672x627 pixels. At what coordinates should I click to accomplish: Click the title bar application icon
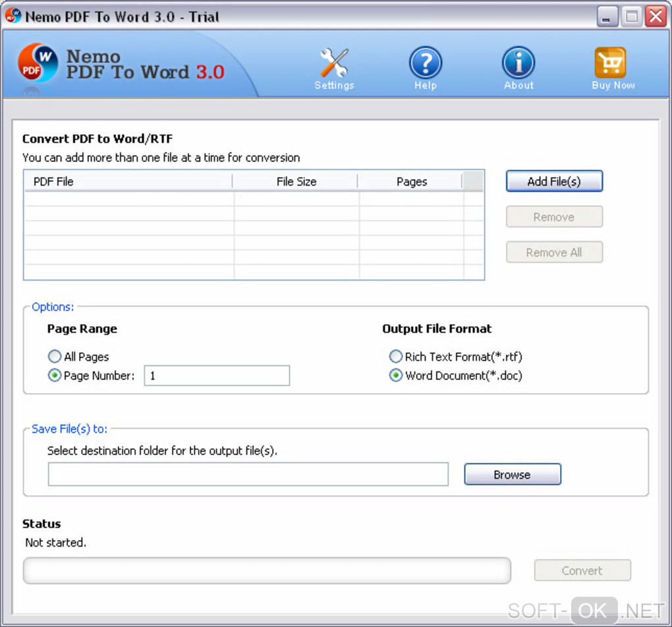(13, 16)
